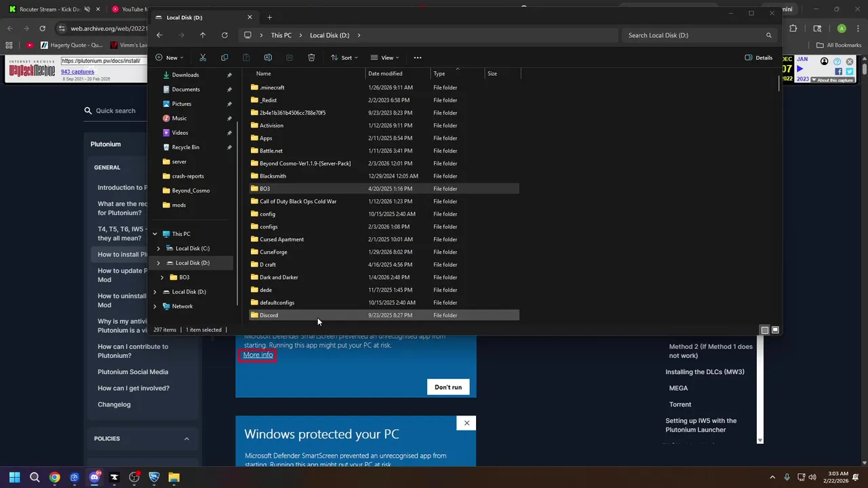Click the Don't run button
868x488 pixels.
[448, 387]
